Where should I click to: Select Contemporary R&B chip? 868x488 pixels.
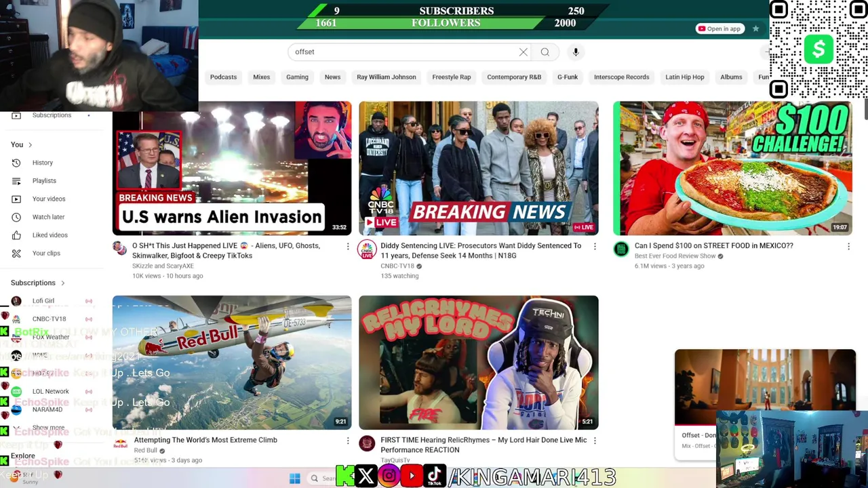coord(514,77)
